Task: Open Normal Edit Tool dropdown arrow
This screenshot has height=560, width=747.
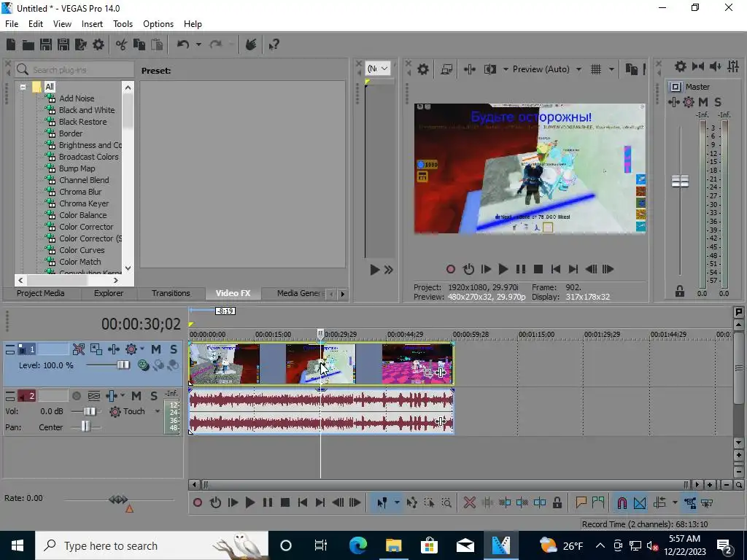Action: [396, 502]
